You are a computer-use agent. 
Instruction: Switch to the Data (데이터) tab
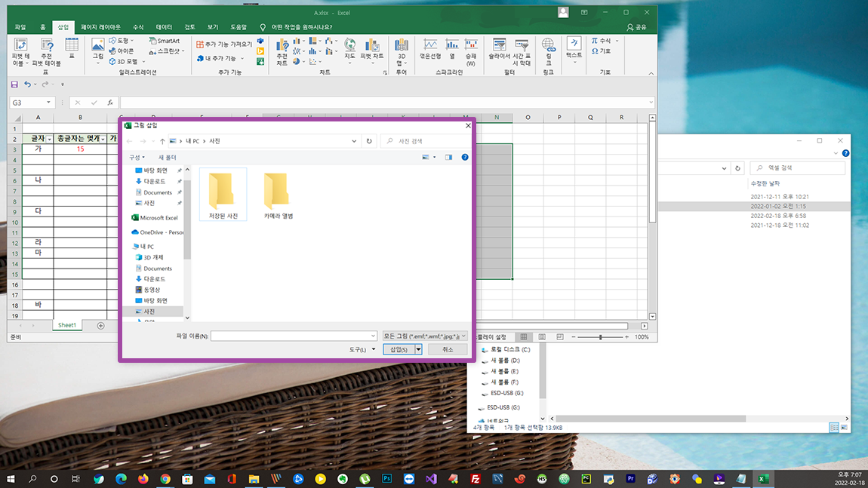click(164, 27)
